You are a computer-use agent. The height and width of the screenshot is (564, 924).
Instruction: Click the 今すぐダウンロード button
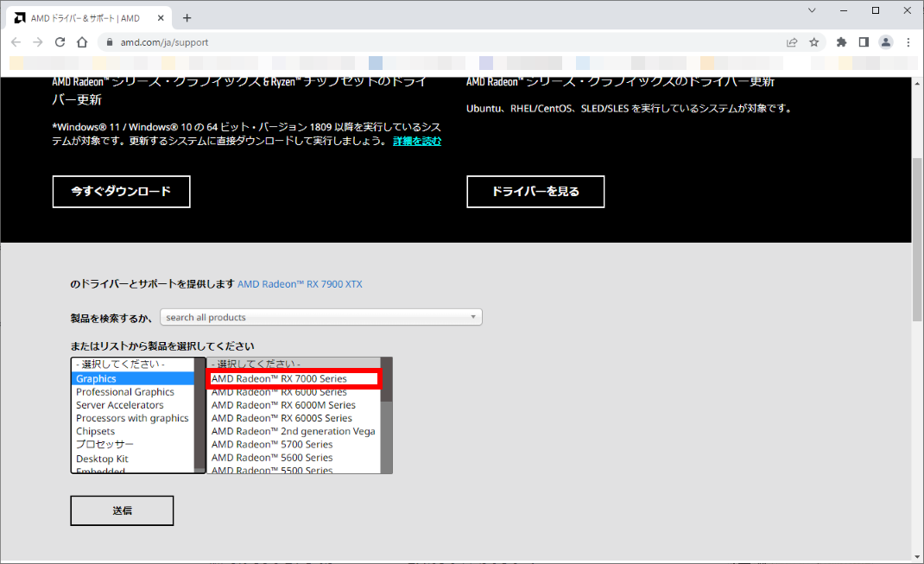(x=122, y=192)
